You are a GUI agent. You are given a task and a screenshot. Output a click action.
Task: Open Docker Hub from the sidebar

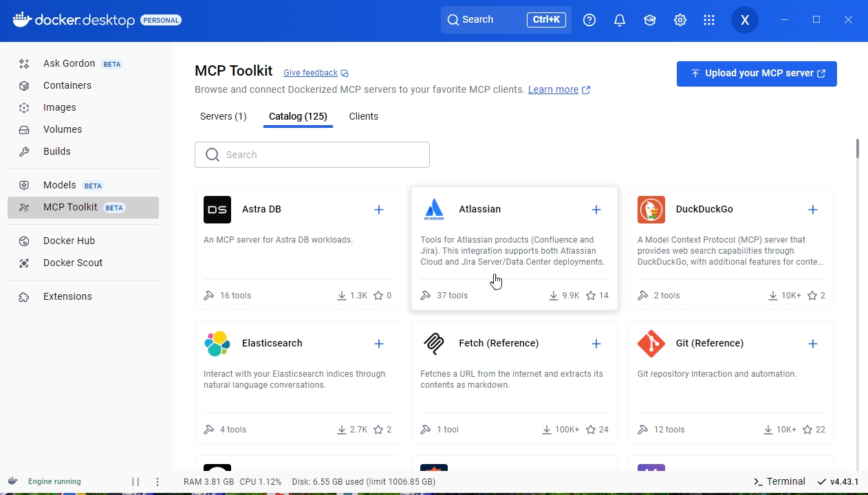[83, 241]
